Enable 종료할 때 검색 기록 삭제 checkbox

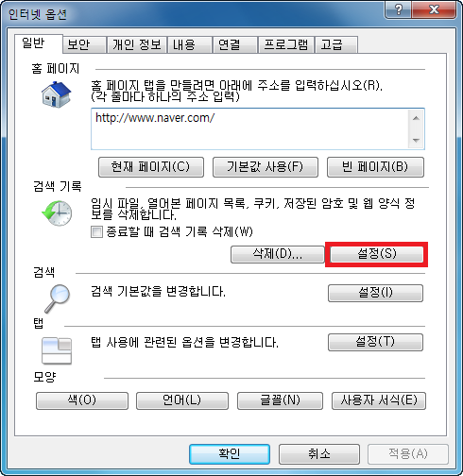pos(96,232)
